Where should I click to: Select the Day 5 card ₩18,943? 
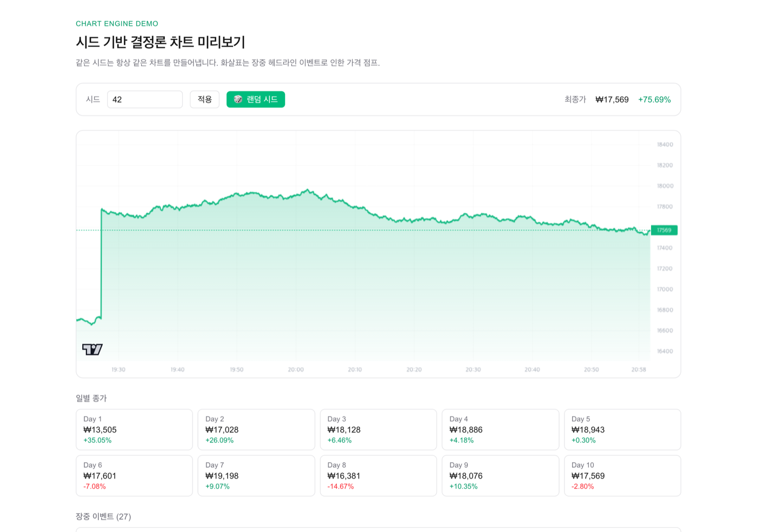pos(622,430)
